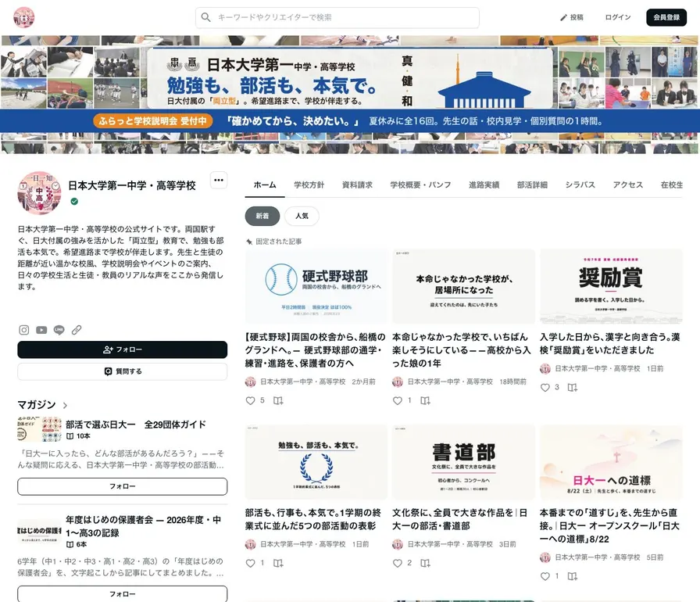This screenshot has width=700, height=602.
Task: Focus the keyword search field
Action: coord(337,17)
